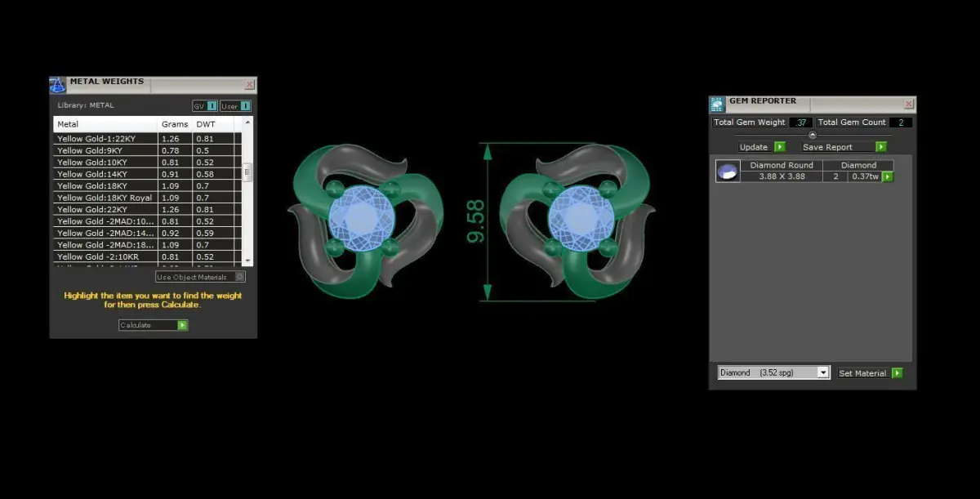This screenshot has height=499, width=980.
Task: Click the Grams column header
Action: click(x=176, y=124)
